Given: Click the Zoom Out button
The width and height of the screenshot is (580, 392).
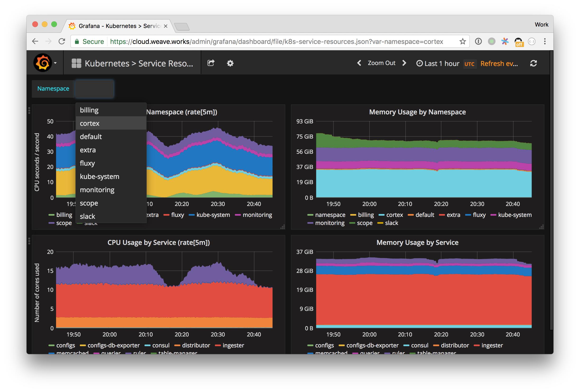Looking at the screenshot, I should (x=381, y=63).
